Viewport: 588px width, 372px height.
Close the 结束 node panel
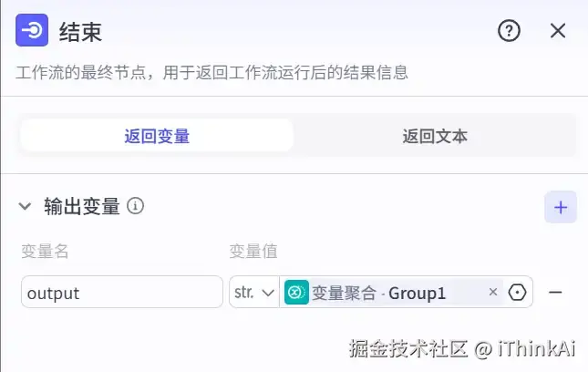tap(558, 31)
